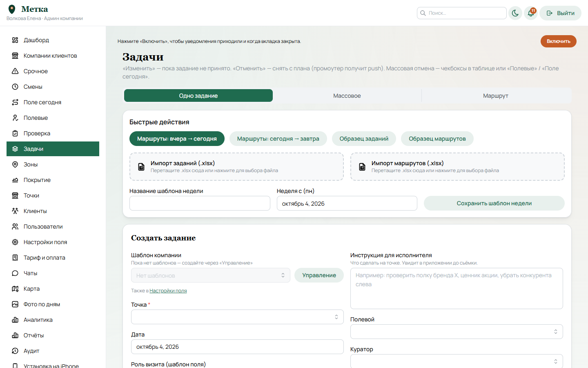588x368 pixels.
Task: Expand the Полевой dropdown
Action: [457, 332]
